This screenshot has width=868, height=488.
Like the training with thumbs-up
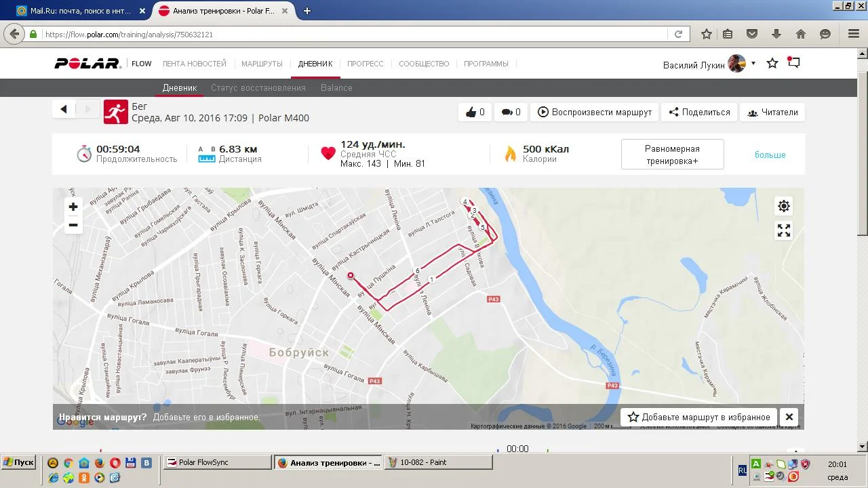pyautogui.click(x=475, y=113)
